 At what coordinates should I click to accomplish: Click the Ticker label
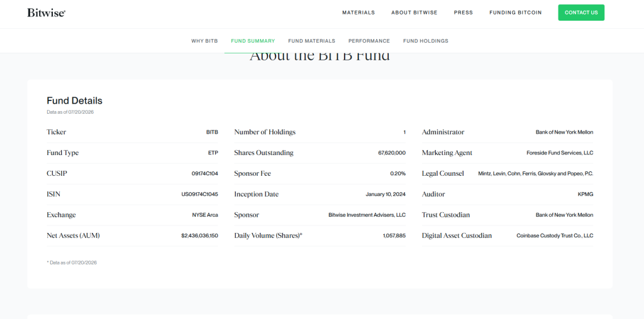pyautogui.click(x=56, y=132)
